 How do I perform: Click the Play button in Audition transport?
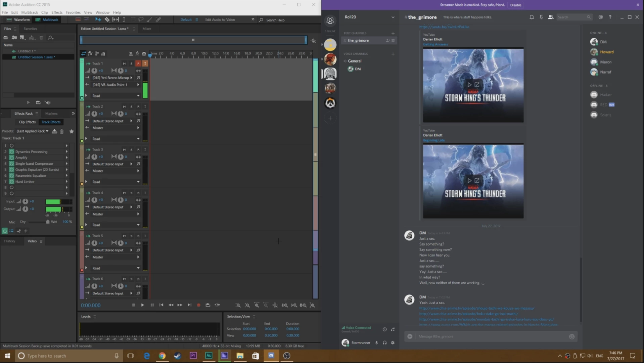pyautogui.click(x=143, y=305)
